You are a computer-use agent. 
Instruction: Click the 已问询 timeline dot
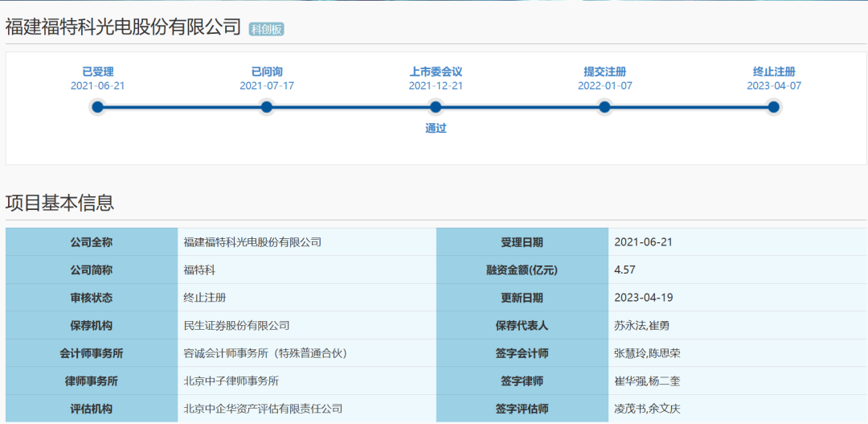(x=267, y=107)
